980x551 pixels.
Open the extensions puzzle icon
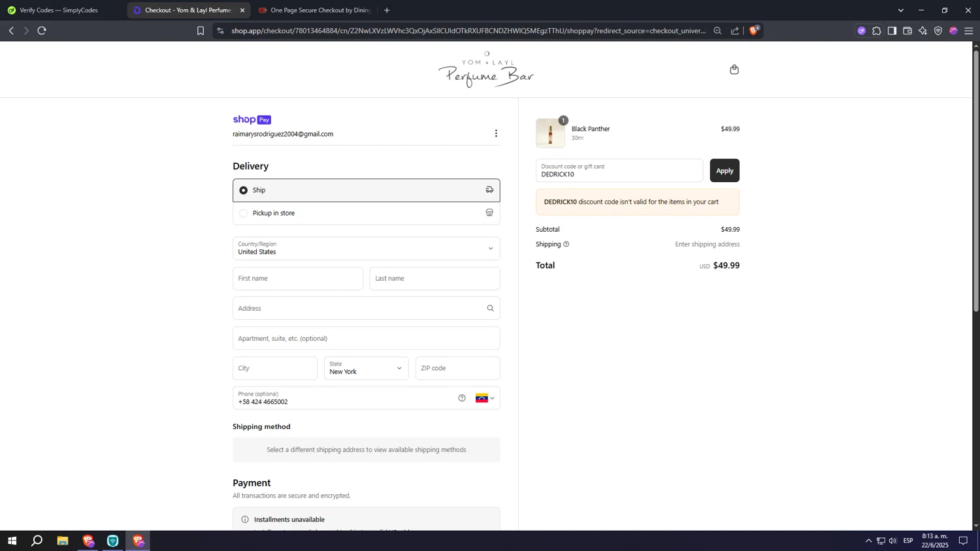pyautogui.click(x=877, y=31)
